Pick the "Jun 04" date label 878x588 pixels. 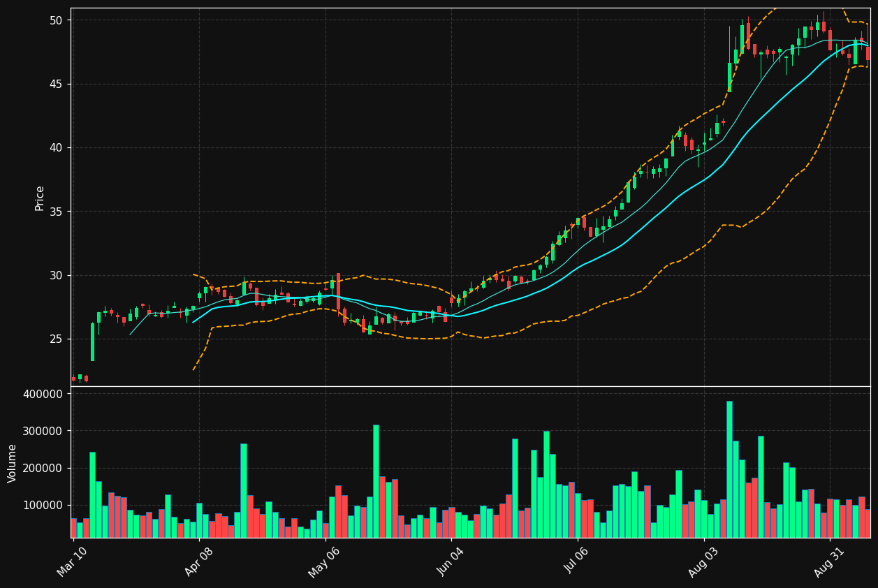451,561
